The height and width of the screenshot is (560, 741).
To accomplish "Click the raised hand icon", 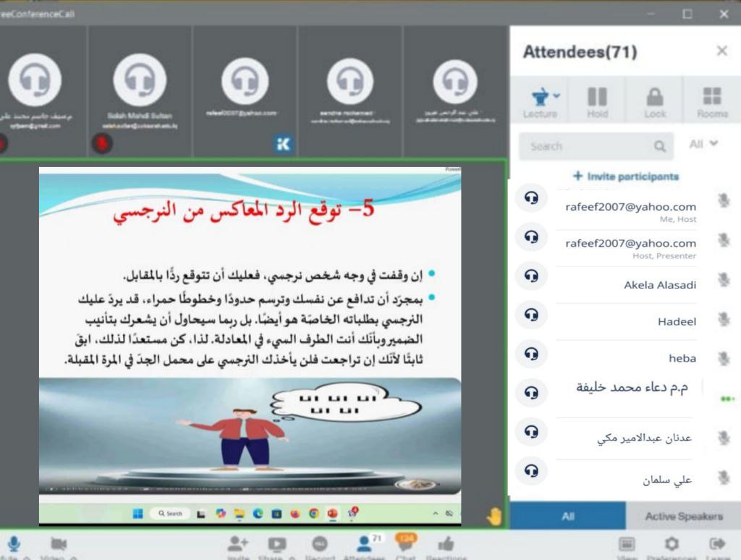I will pos(494,516).
